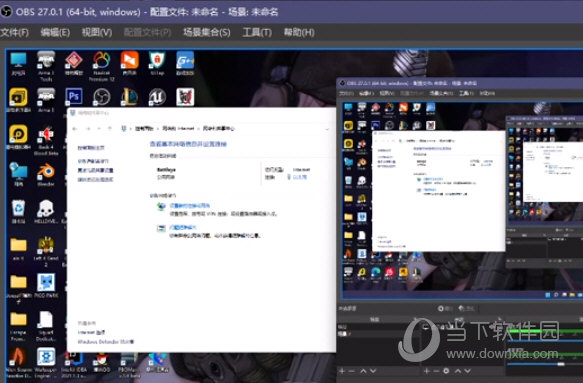
Task: Open the OBS Studio desktop shortcut
Action: tap(102, 97)
